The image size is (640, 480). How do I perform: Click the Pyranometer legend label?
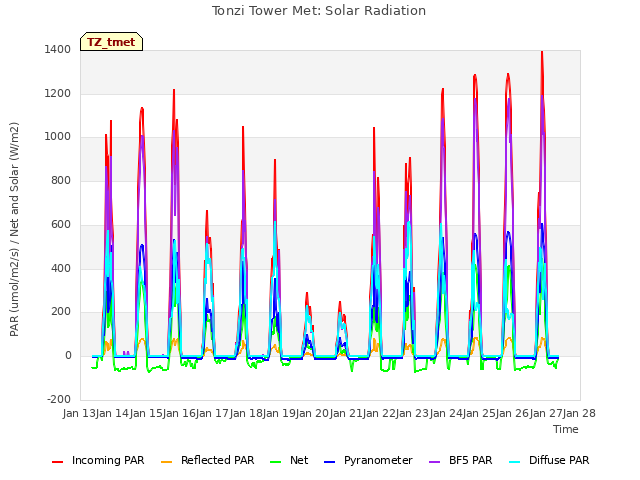[x=378, y=460]
